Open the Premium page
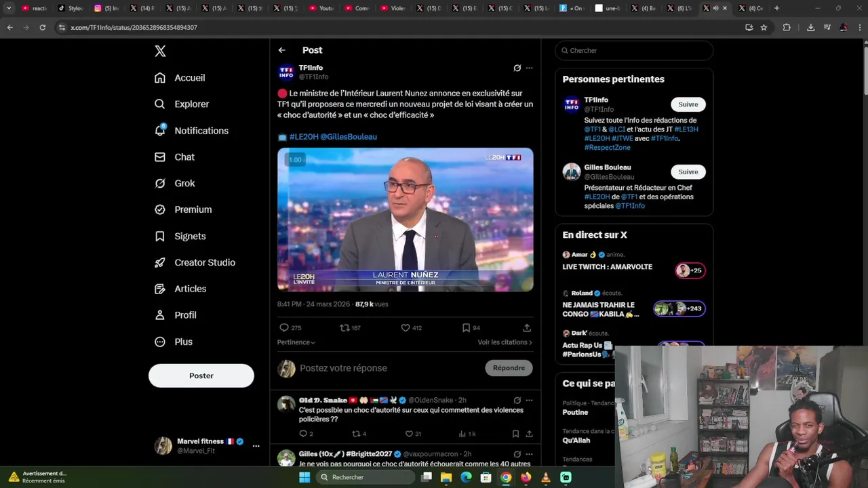The width and height of the screenshot is (868, 488). [183, 210]
